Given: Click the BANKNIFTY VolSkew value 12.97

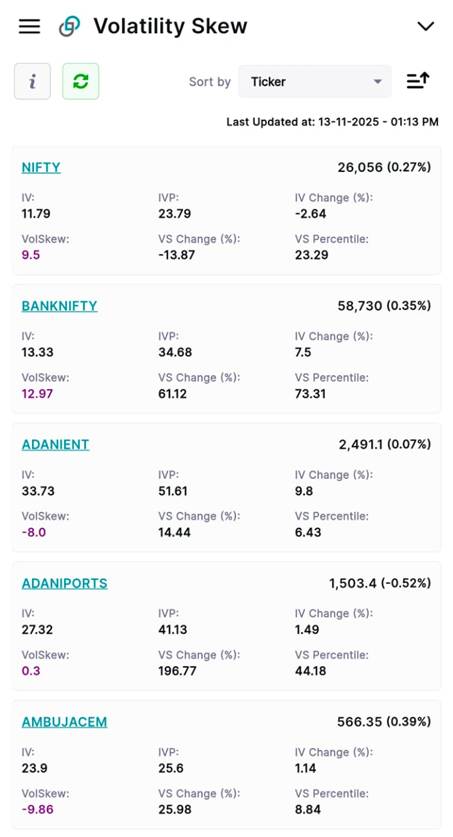Looking at the screenshot, I should 37,394.
